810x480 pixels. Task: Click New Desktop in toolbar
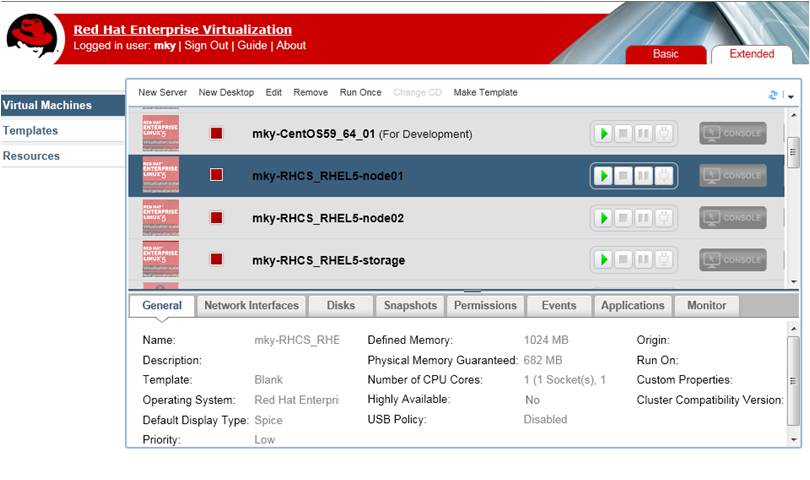pos(226,92)
